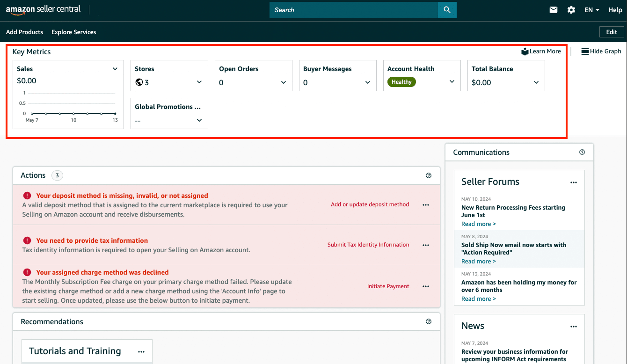Click the Communications help question icon
Viewport: 627px width, 364px height.
pyautogui.click(x=582, y=152)
